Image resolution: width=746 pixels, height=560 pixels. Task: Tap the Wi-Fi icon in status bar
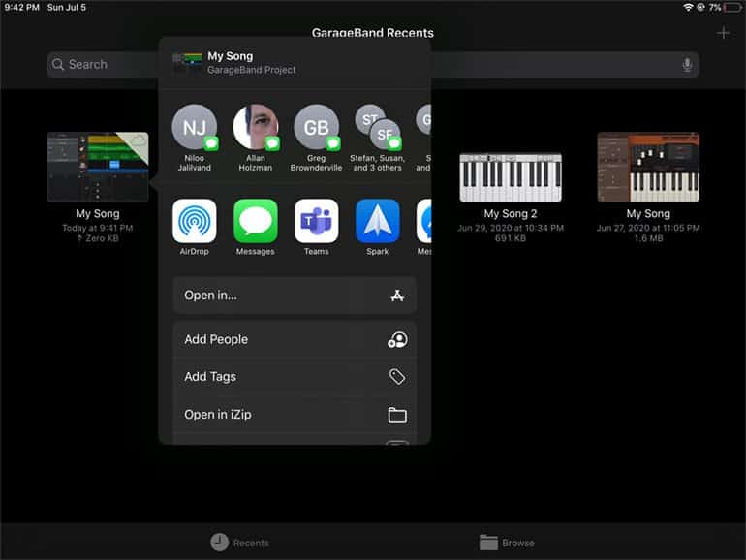click(x=688, y=7)
